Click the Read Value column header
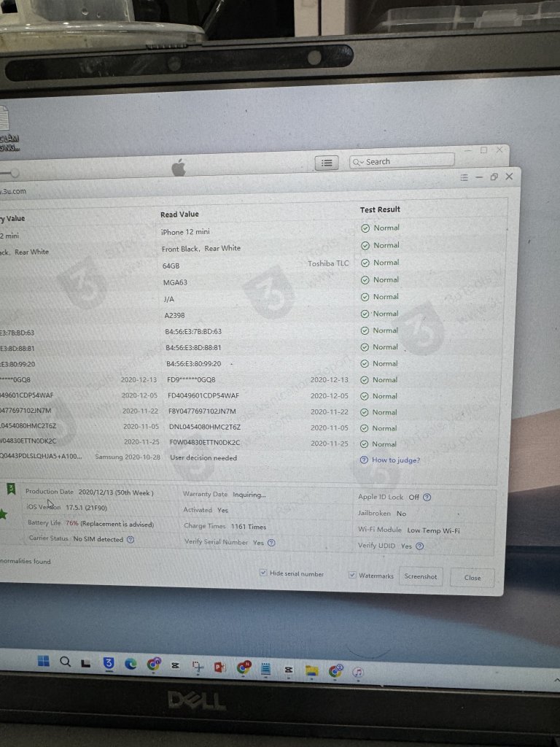 179,214
